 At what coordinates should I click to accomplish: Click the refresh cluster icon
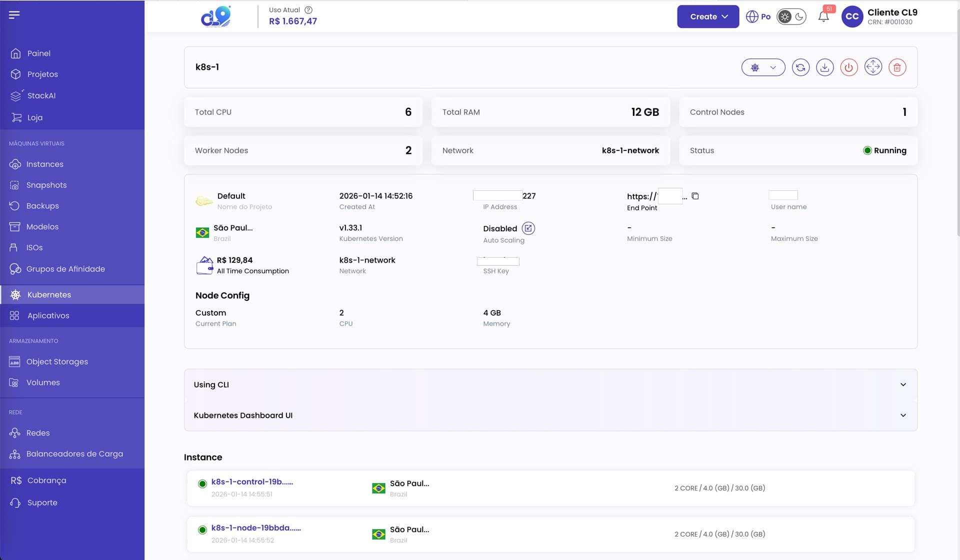800,67
